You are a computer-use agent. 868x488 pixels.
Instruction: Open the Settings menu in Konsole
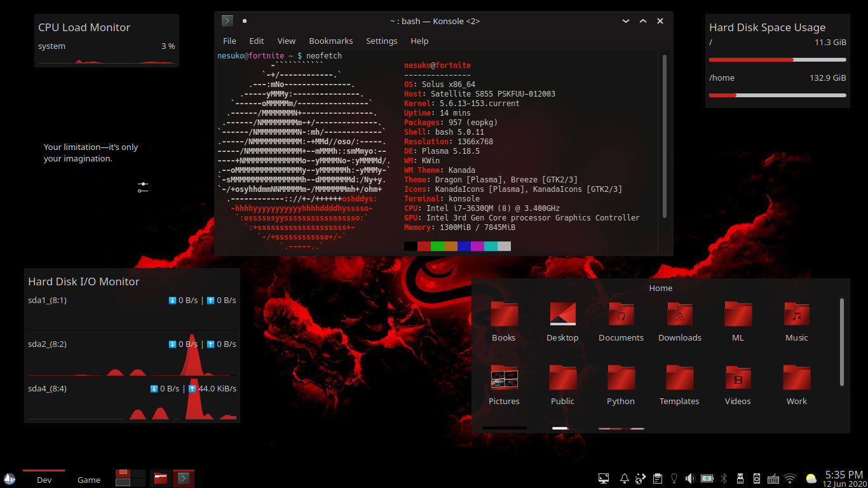pyautogui.click(x=381, y=41)
